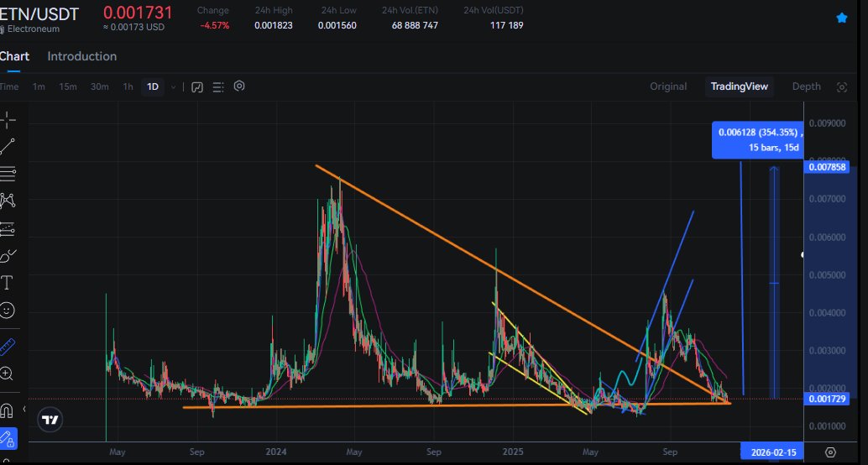The height and width of the screenshot is (465, 868).
Task: Click the 2026-02-15 date axis label
Action: 773,452
